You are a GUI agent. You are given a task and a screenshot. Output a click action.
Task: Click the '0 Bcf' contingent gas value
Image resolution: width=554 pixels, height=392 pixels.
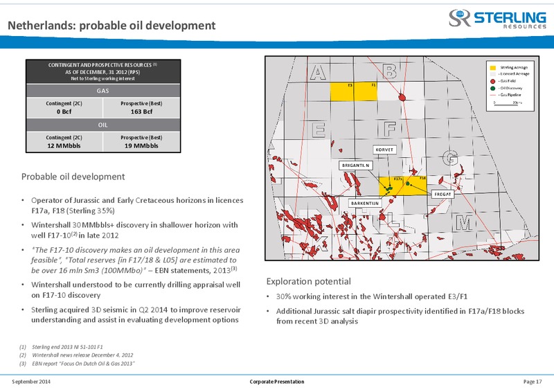click(64, 112)
